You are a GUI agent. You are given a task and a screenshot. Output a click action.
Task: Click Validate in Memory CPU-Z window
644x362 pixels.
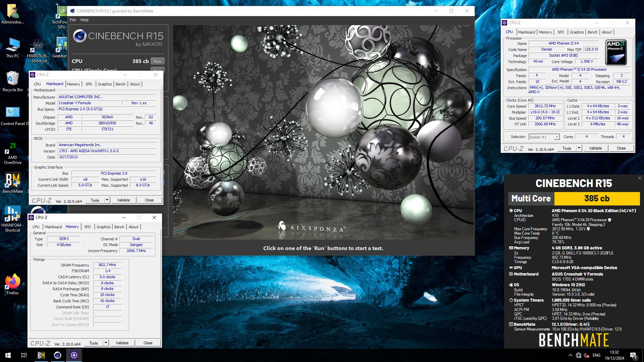click(x=122, y=343)
